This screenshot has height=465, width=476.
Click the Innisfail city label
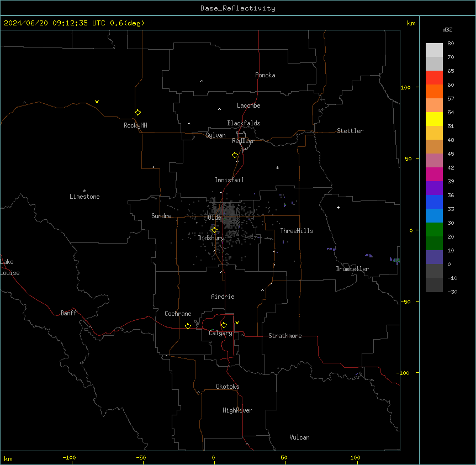tap(229, 180)
